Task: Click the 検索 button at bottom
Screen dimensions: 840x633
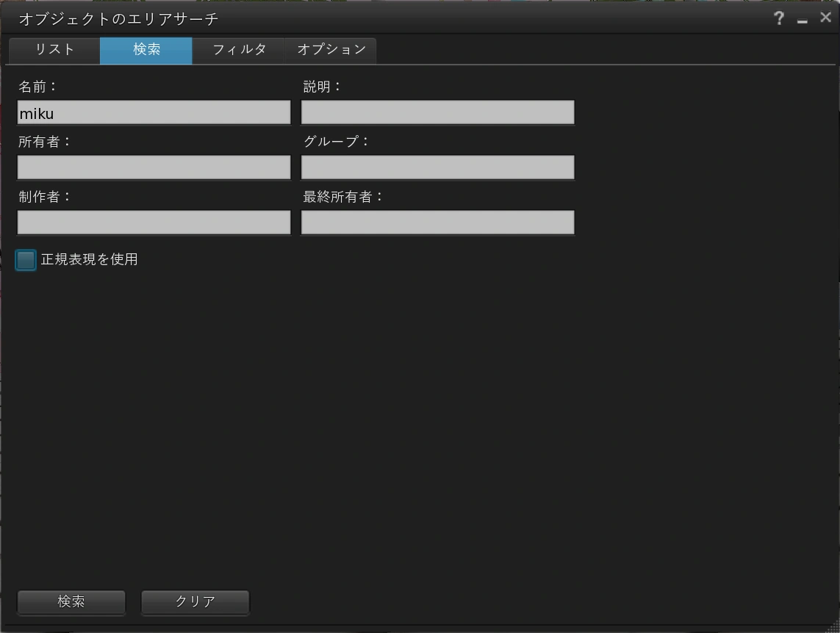Action: [x=71, y=602]
